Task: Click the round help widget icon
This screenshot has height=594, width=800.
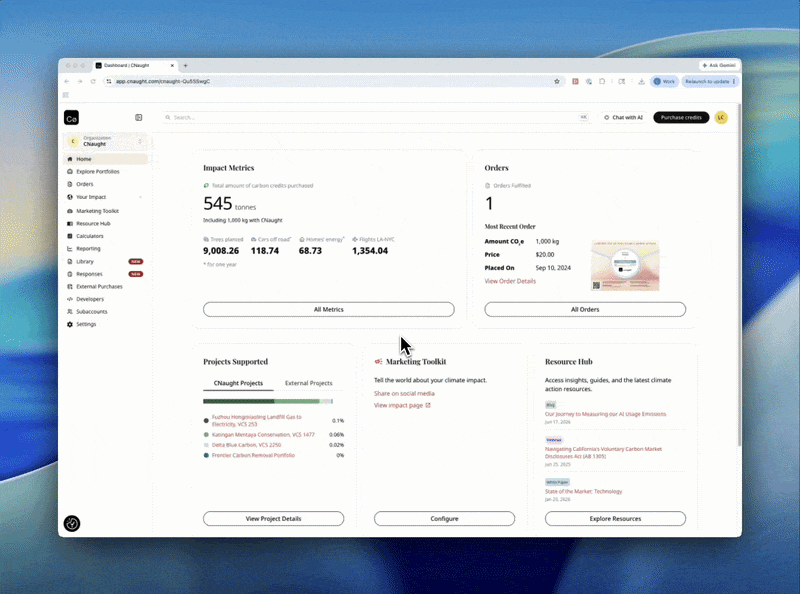Action: (x=72, y=523)
